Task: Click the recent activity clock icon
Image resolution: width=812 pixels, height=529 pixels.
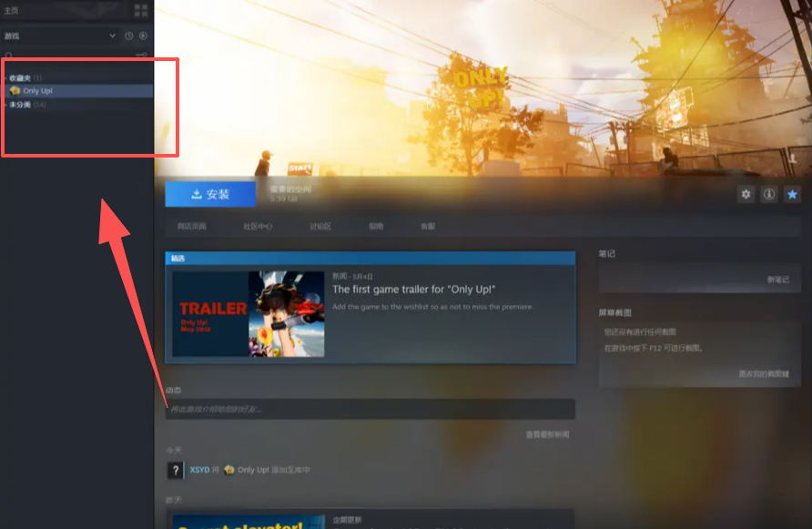Action: (129, 36)
